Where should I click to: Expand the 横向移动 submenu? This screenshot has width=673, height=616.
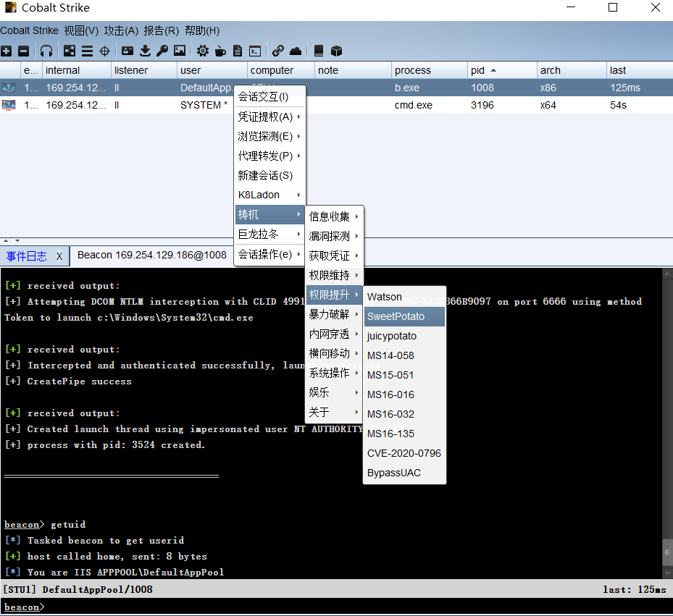click(x=334, y=353)
